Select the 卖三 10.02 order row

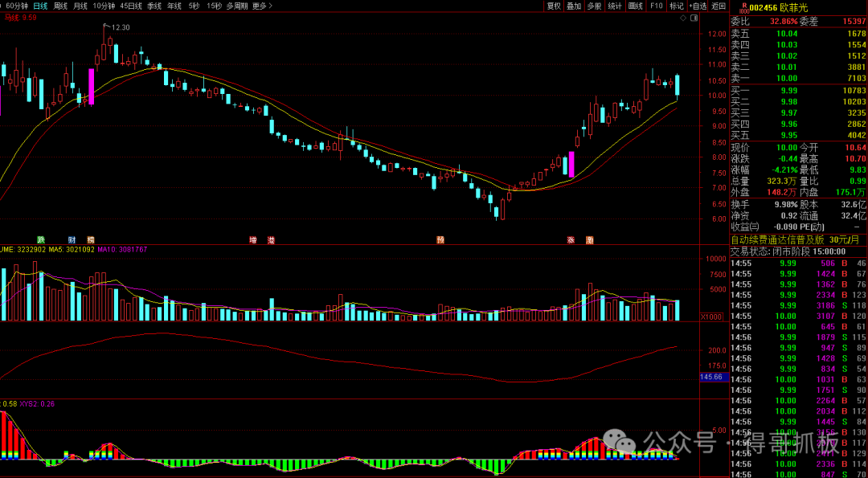click(798, 56)
